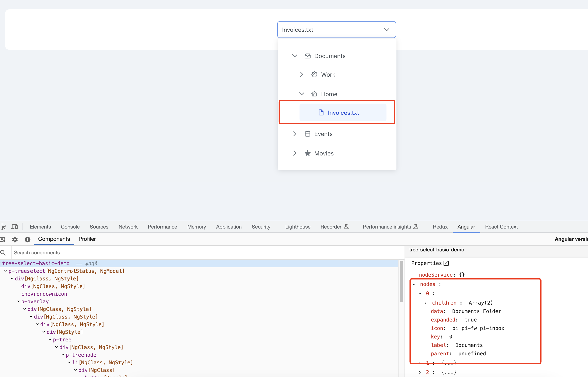
Task: Select Invoices.txt under Home
Action: click(x=343, y=112)
